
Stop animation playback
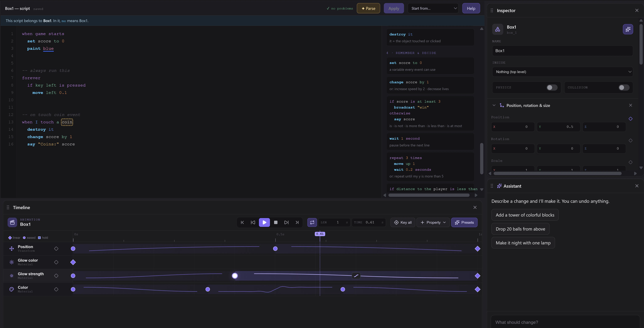[x=276, y=222]
